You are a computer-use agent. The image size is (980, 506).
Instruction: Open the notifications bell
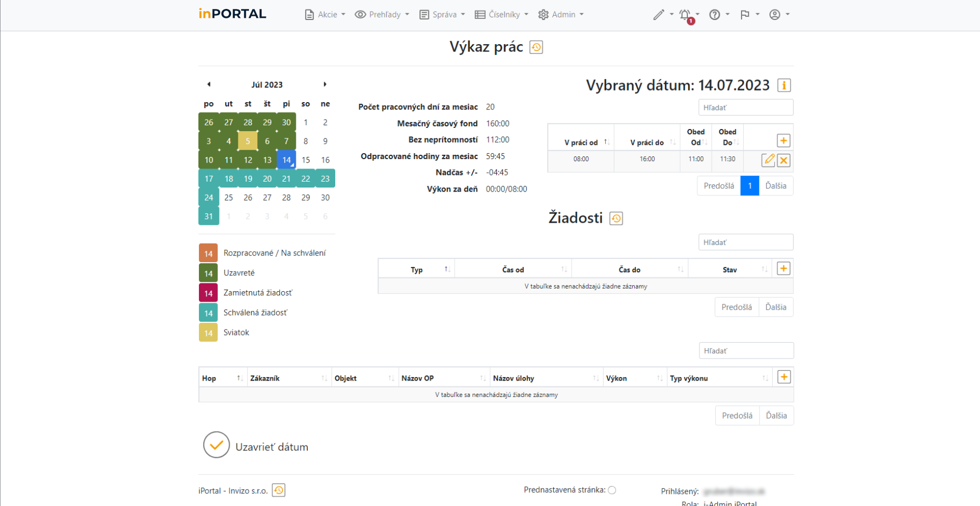click(x=685, y=15)
